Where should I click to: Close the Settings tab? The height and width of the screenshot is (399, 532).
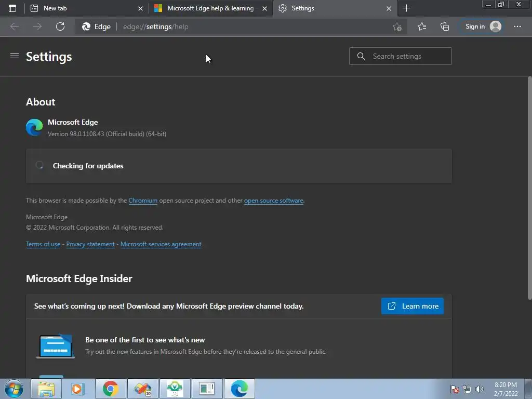[389, 8]
